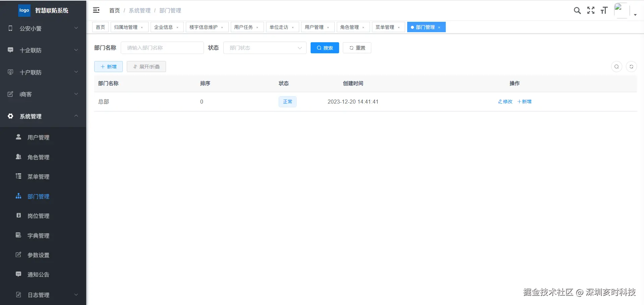Click the 用户管理 person icon

[18, 137]
